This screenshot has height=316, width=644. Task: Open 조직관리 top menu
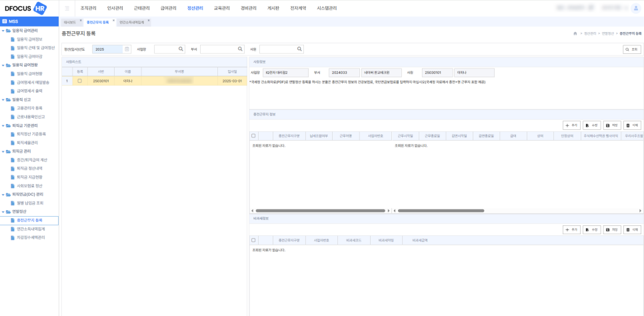(x=88, y=8)
